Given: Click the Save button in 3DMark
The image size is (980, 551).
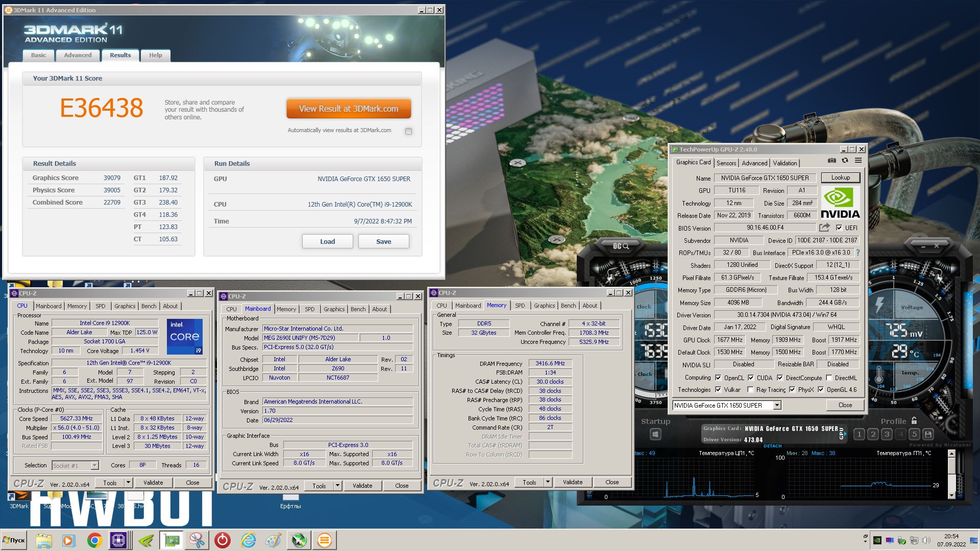Looking at the screenshot, I should pos(384,241).
